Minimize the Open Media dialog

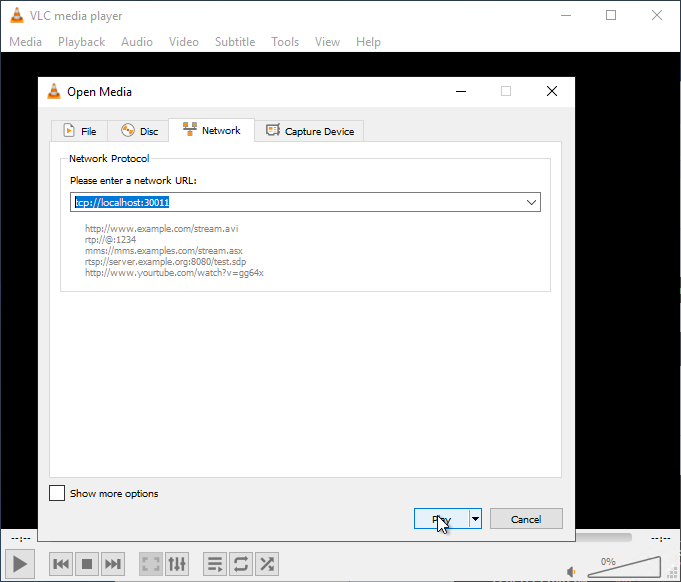pyautogui.click(x=461, y=91)
